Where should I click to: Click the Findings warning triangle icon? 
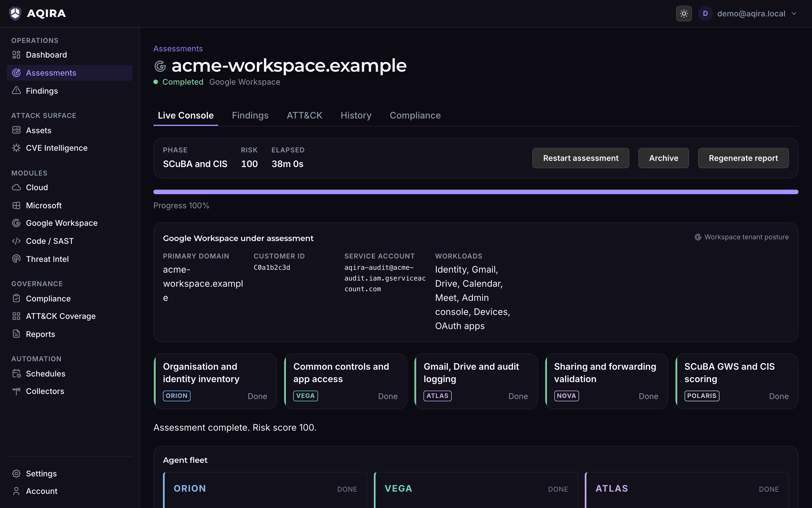point(16,91)
